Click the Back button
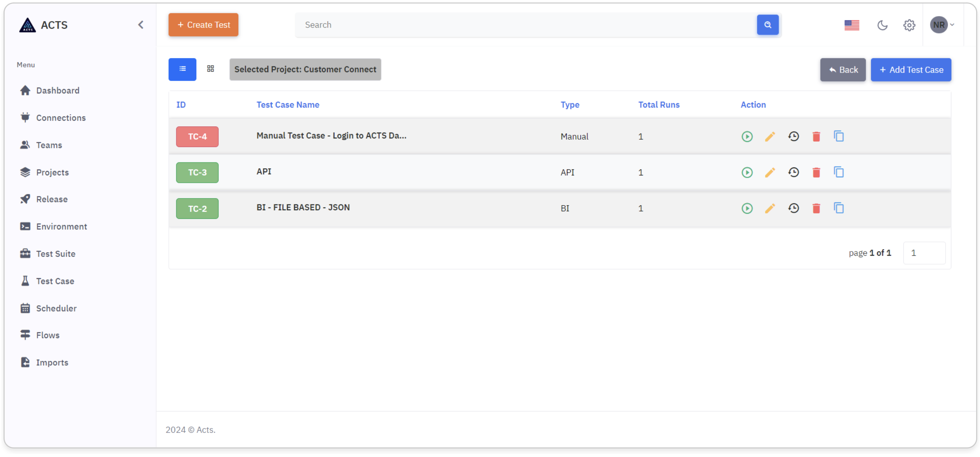Image resolution: width=980 pixels, height=457 pixels. [843, 70]
